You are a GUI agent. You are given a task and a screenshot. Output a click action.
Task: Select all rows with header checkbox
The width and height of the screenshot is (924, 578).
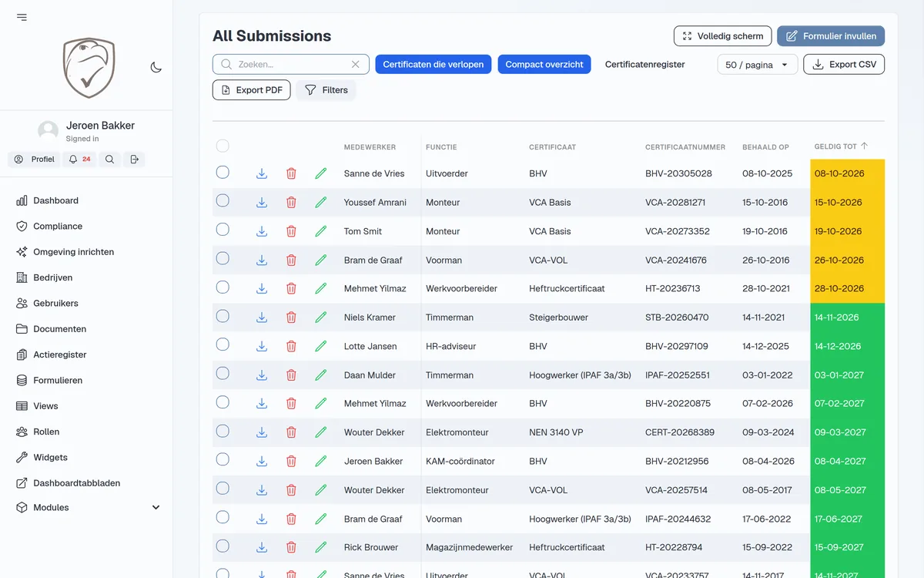click(223, 146)
